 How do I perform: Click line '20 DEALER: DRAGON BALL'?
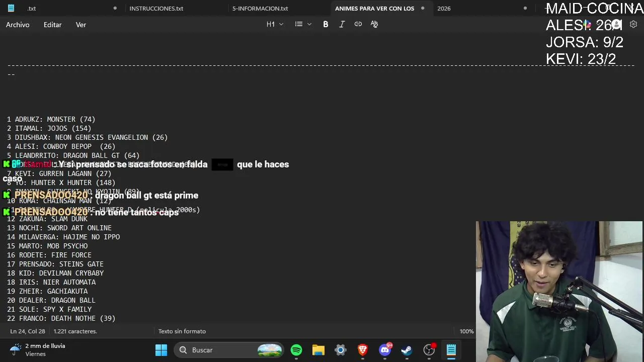click(51, 300)
